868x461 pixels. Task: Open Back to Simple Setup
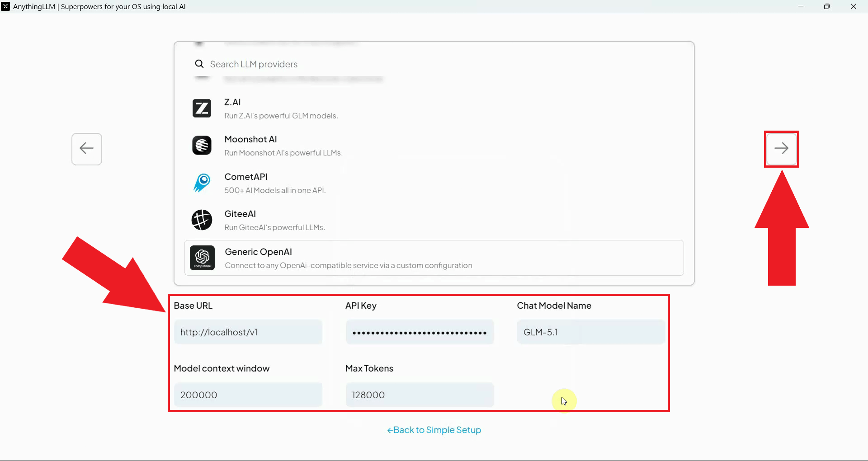click(434, 430)
